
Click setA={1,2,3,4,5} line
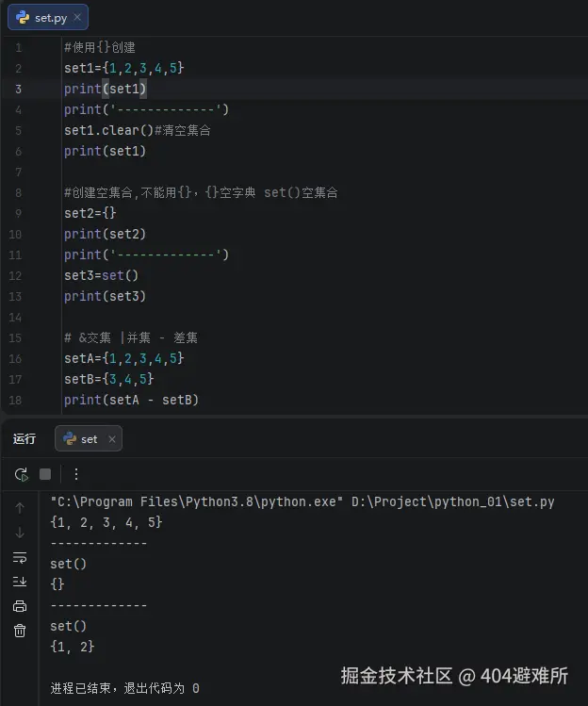123,358
